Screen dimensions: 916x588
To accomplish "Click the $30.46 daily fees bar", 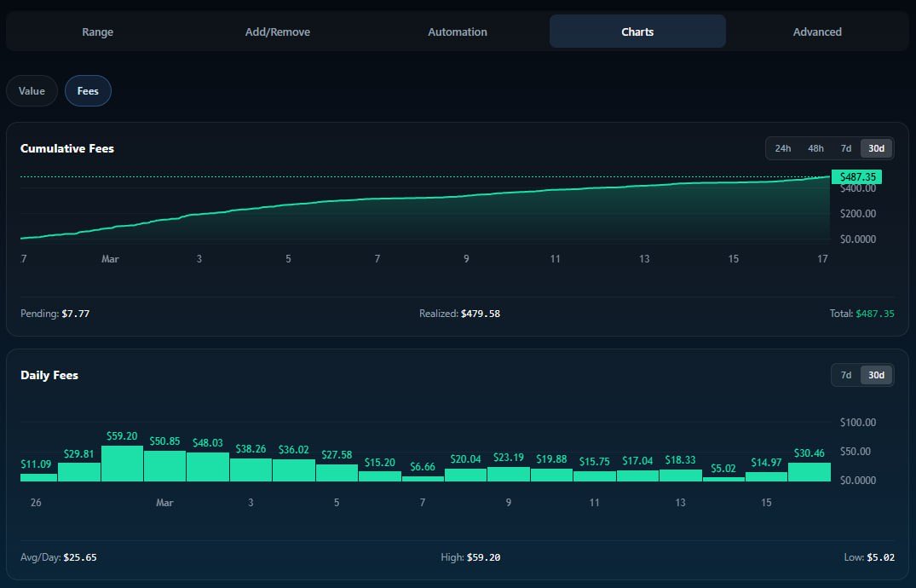I will click(809, 472).
